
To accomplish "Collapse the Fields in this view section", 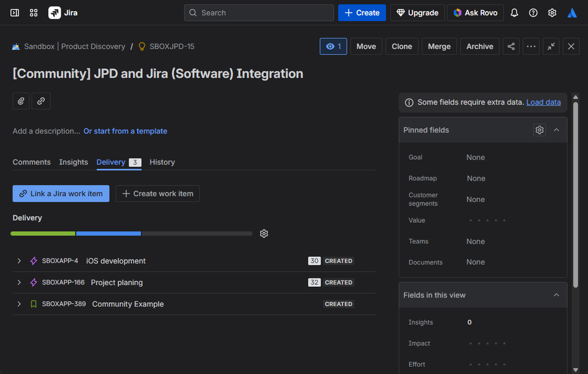I will pos(556,295).
